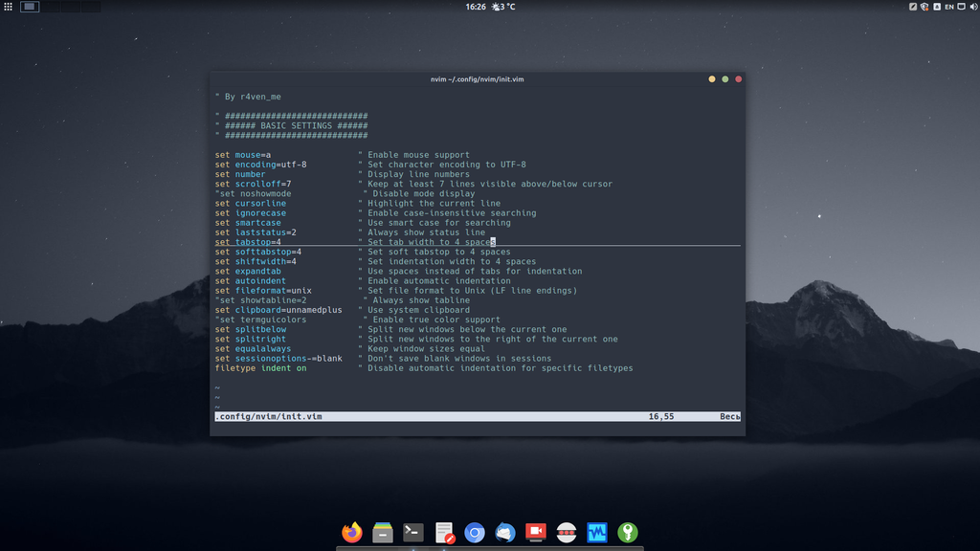This screenshot has height=551, width=980.
Task: Click the Весь indicator in the statusline
Action: 731,416
